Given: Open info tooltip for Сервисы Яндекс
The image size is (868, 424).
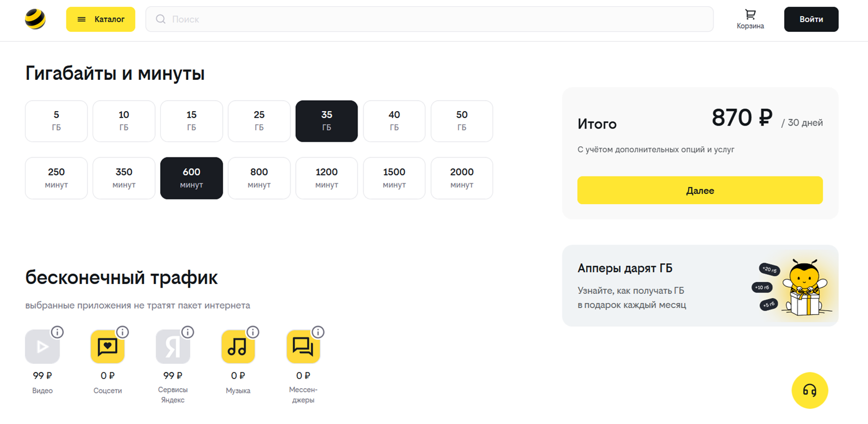Looking at the screenshot, I should pos(187,332).
